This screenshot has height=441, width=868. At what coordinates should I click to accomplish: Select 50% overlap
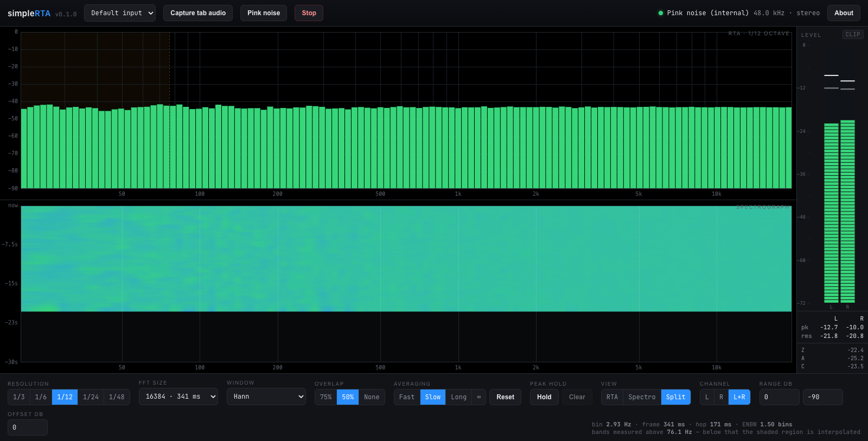[348, 397]
